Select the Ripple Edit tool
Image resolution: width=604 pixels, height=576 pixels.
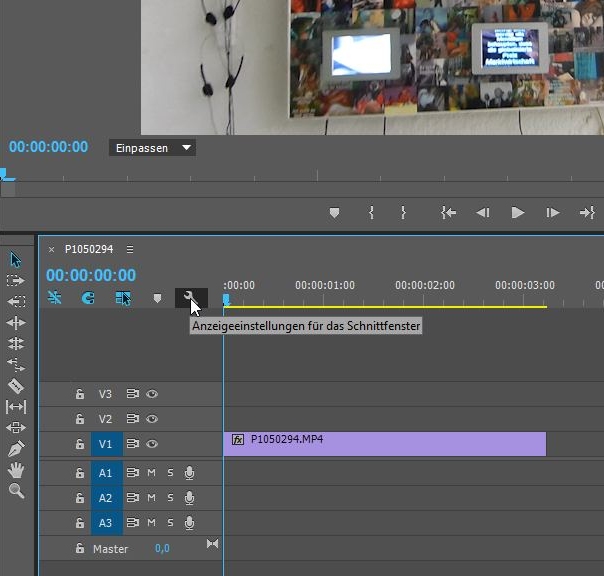pos(16,322)
